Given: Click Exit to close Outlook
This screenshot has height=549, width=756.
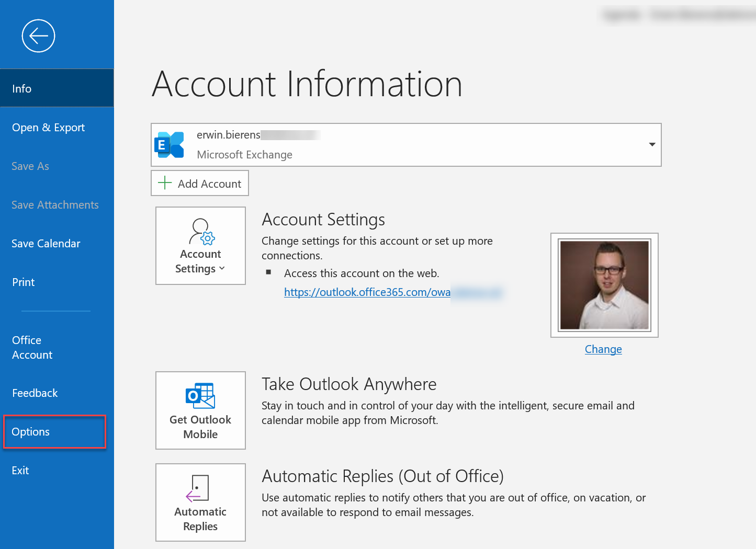Looking at the screenshot, I should click(57, 470).
